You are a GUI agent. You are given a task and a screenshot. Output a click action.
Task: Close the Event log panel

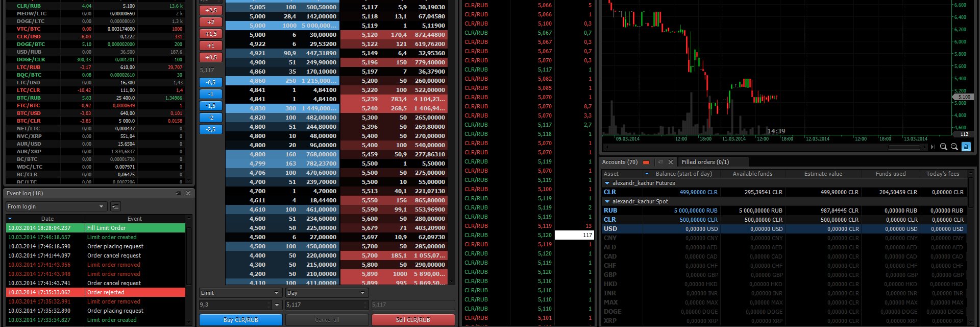click(188, 193)
